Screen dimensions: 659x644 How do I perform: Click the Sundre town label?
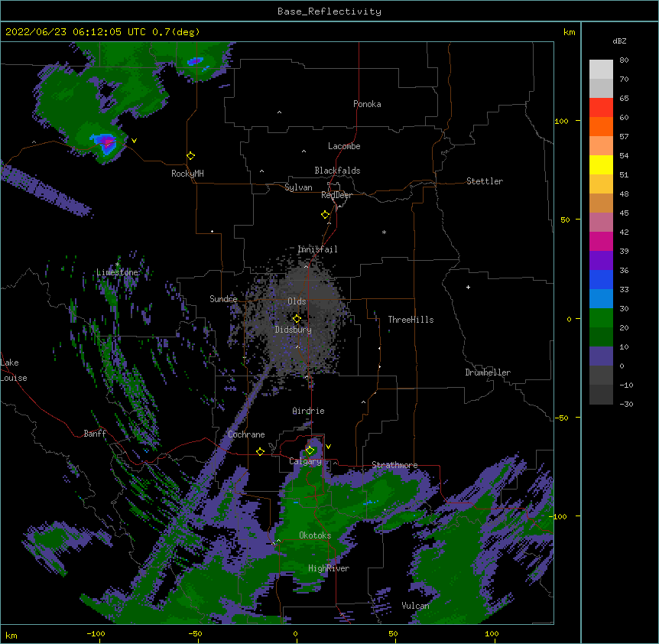tap(223, 299)
